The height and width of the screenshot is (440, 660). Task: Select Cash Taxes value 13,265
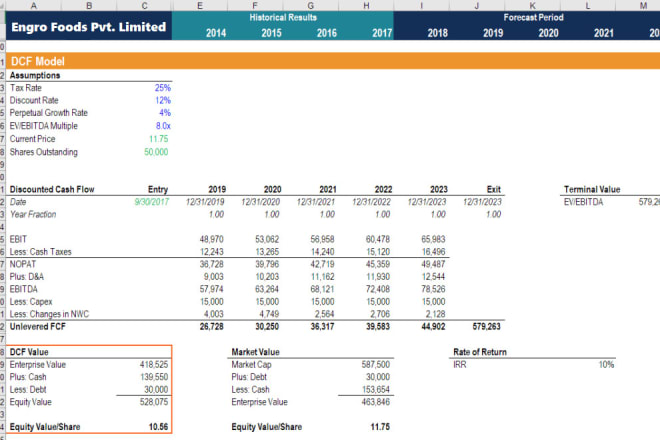[x=267, y=252]
